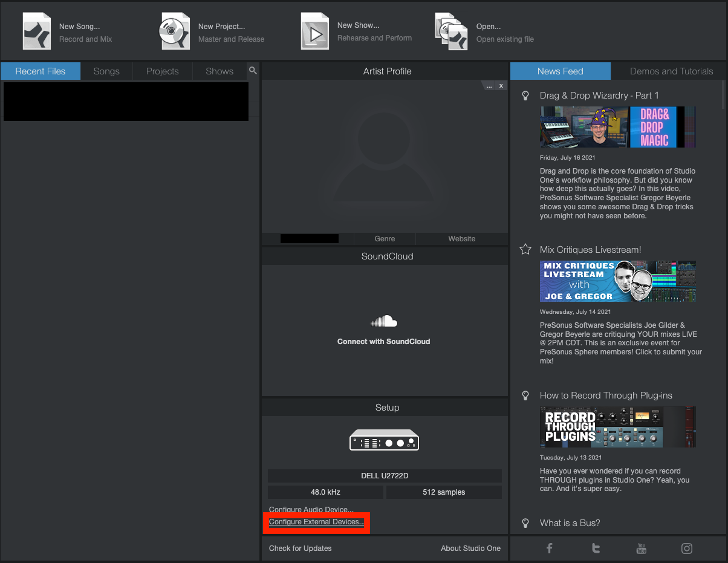Click the New Show... label
The height and width of the screenshot is (563, 728).
coord(358,25)
